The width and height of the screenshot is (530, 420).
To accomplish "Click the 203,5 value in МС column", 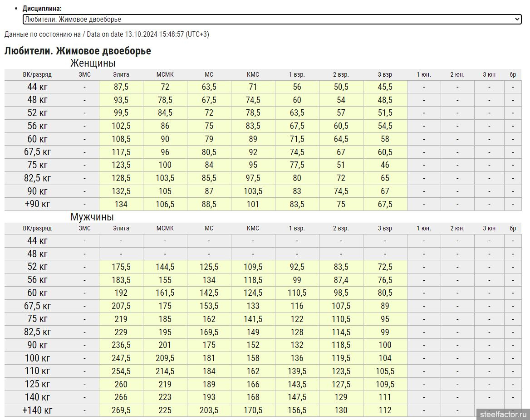I will click(x=209, y=410).
